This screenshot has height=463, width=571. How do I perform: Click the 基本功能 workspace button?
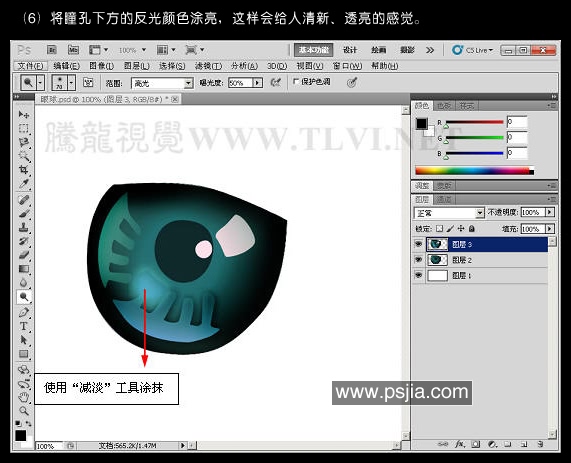(314, 50)
